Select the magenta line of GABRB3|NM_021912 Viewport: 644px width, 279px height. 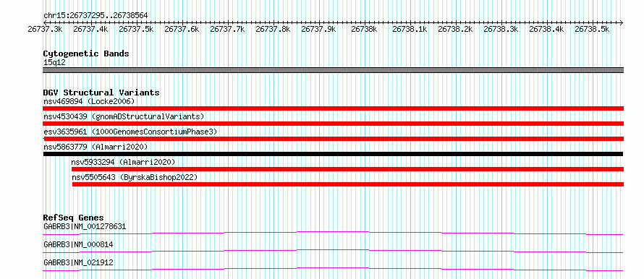tap(333, 269)
